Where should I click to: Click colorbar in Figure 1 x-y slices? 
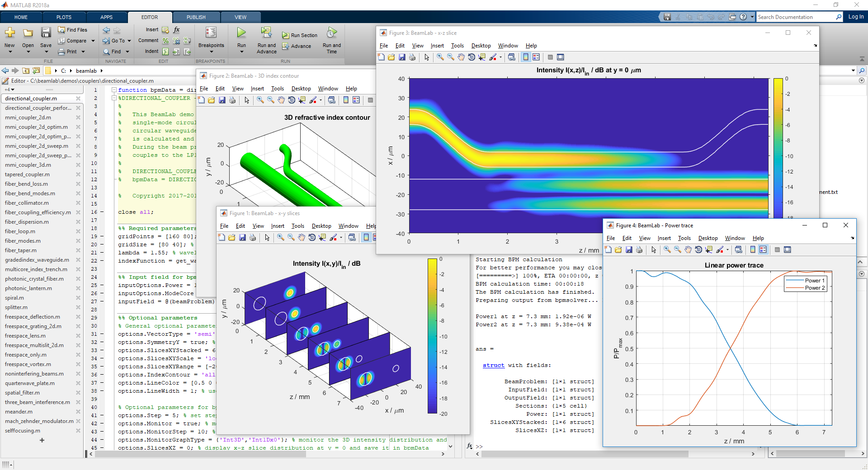(x=432, y=336)
